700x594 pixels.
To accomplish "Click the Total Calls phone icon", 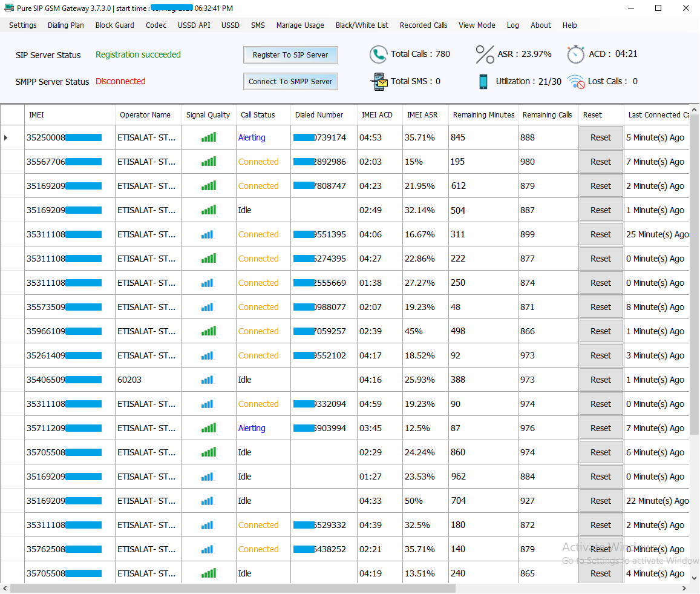I will 378,54.
